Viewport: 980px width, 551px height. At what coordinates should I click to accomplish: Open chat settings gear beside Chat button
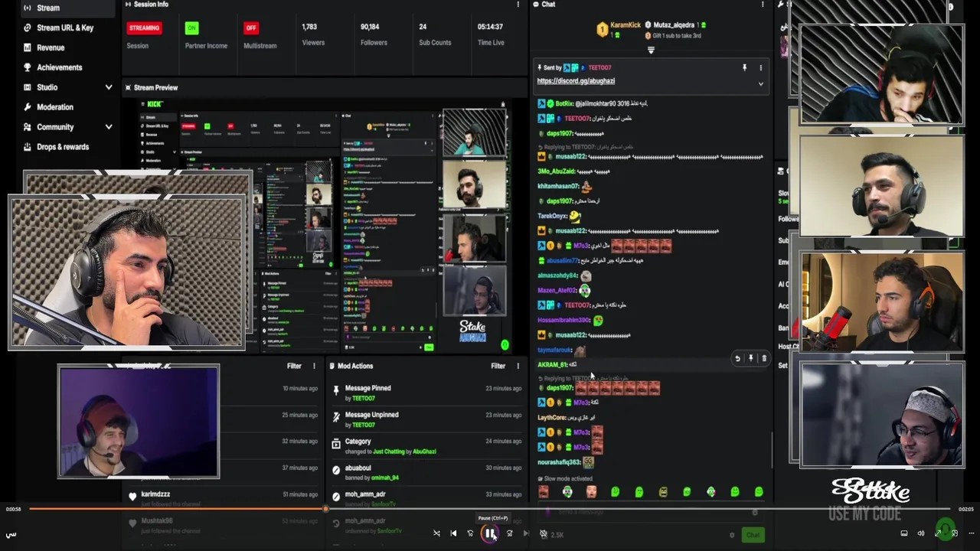(x=731, y=535)
